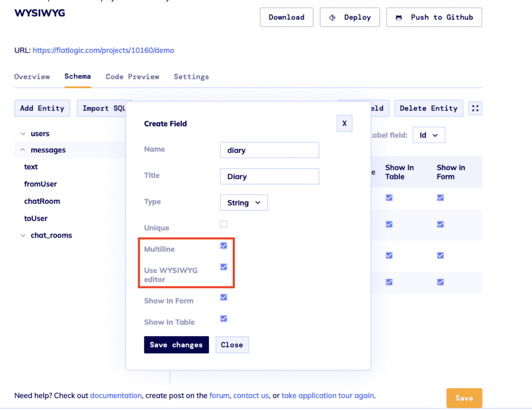Click into the Name input field
Image resolution: width=532 pixels, height=410 pixels.
coord(270,150)
